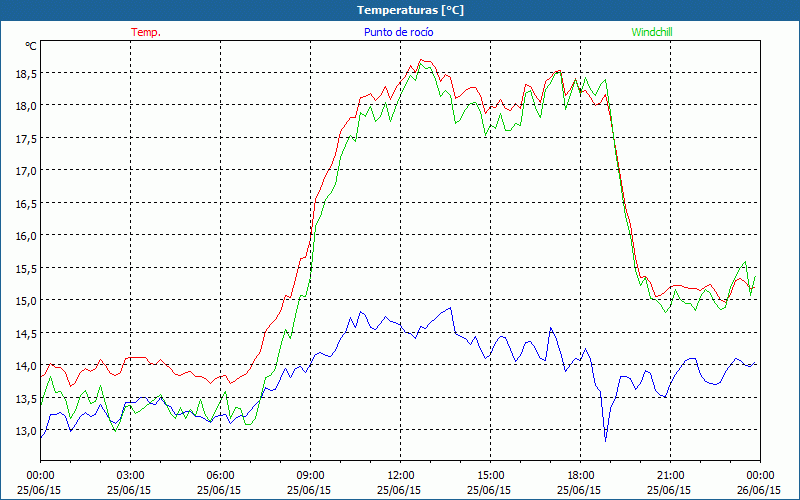Click the '°C' unit label on the axis
The image size is (800, 500).
(31, 46)
